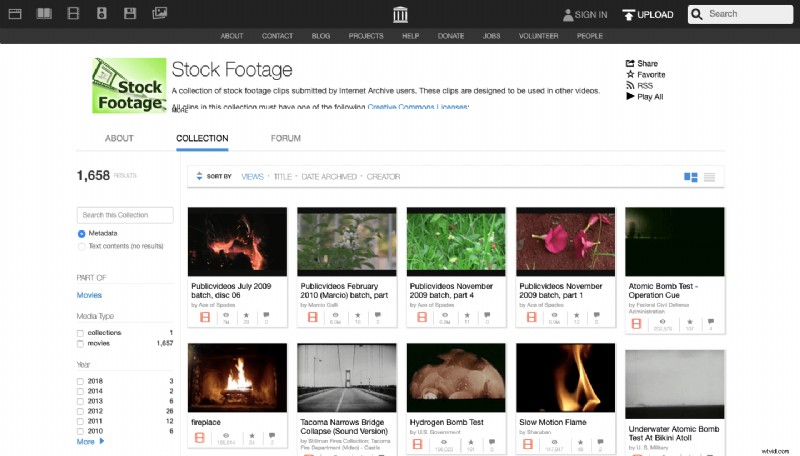800x456 pixels.
Task: Click film icon on Slow Motion Flame card
Action: coord(528,444)
